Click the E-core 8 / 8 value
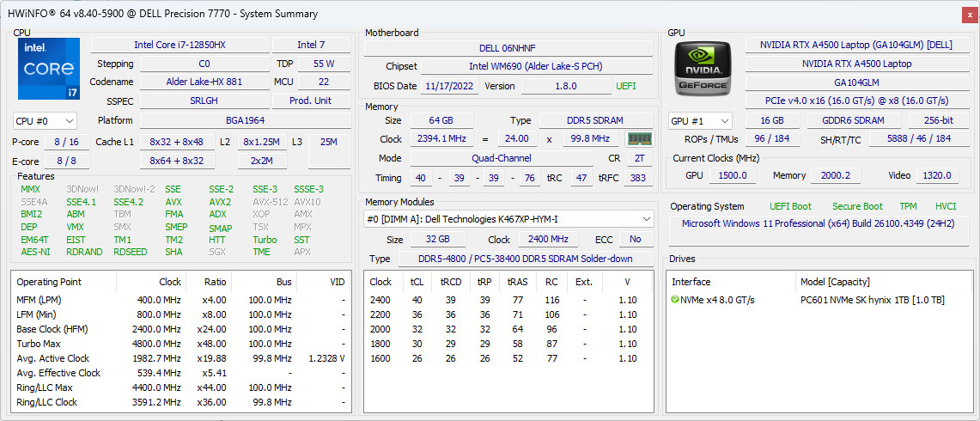 tap(66, 162)
